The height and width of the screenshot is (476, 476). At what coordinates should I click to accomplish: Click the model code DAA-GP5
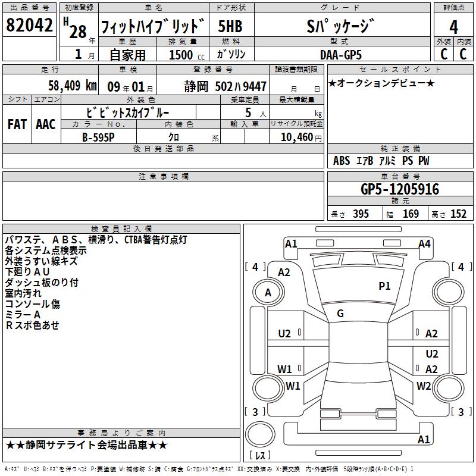coord(341,55)
